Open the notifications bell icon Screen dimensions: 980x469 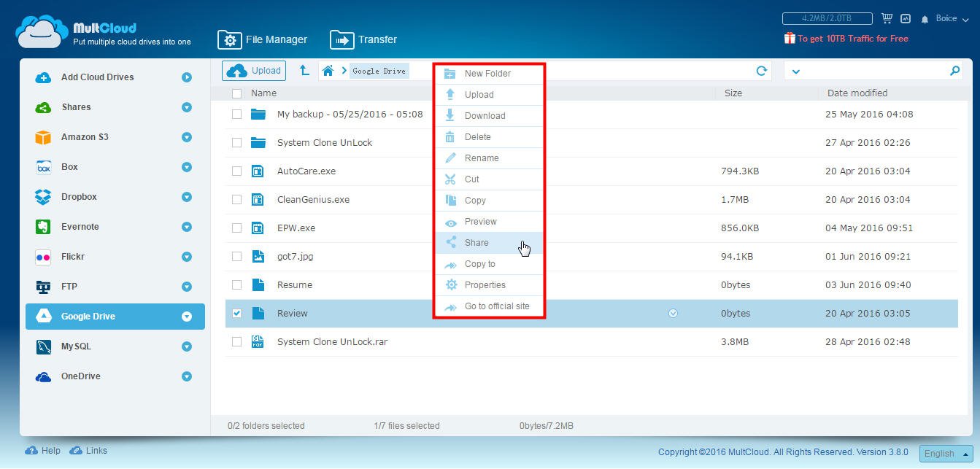click(x=925, y=19)
